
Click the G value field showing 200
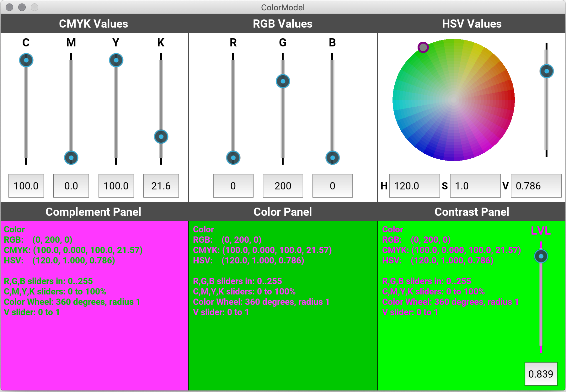click(x=283, y=186)
